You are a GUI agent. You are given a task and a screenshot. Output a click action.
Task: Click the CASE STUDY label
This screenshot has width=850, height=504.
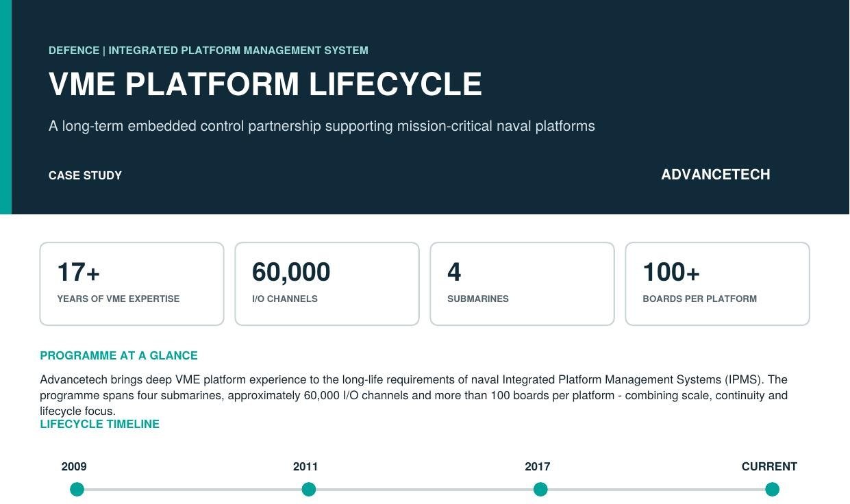tap(85, 175)
